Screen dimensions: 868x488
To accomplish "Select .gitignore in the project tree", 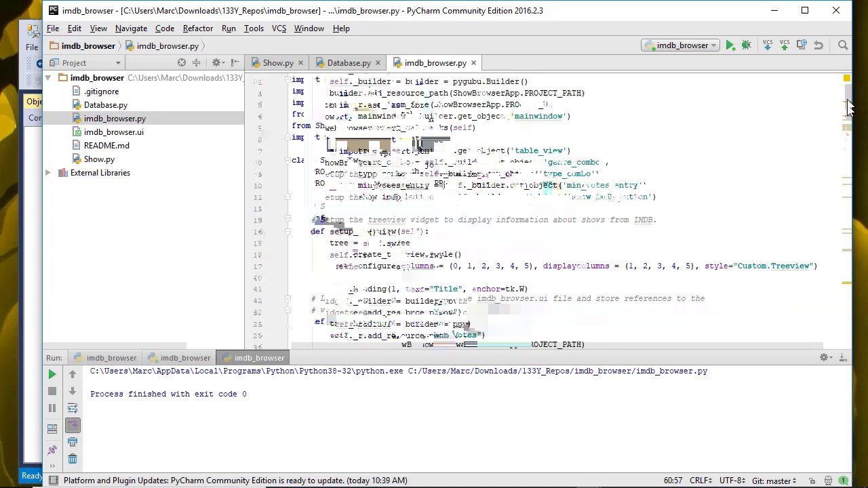I will [x=95, y=91].
